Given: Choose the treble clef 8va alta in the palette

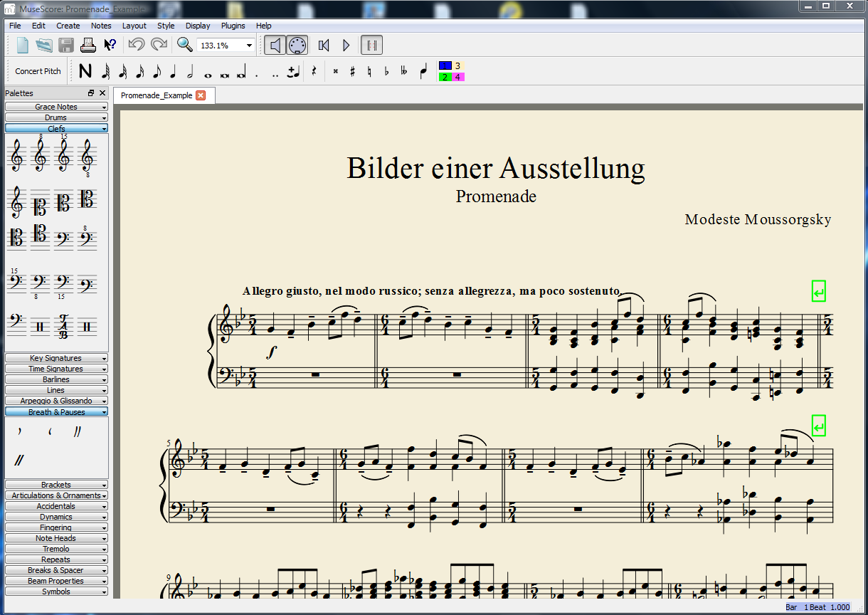Looking at the screenshot, I should (x=40, y=154).
